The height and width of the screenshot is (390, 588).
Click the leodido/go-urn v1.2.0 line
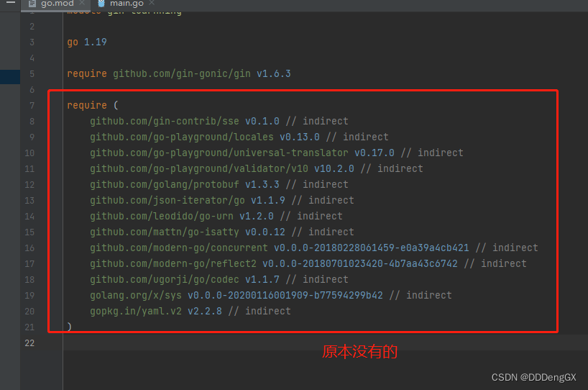click(216, 216)
